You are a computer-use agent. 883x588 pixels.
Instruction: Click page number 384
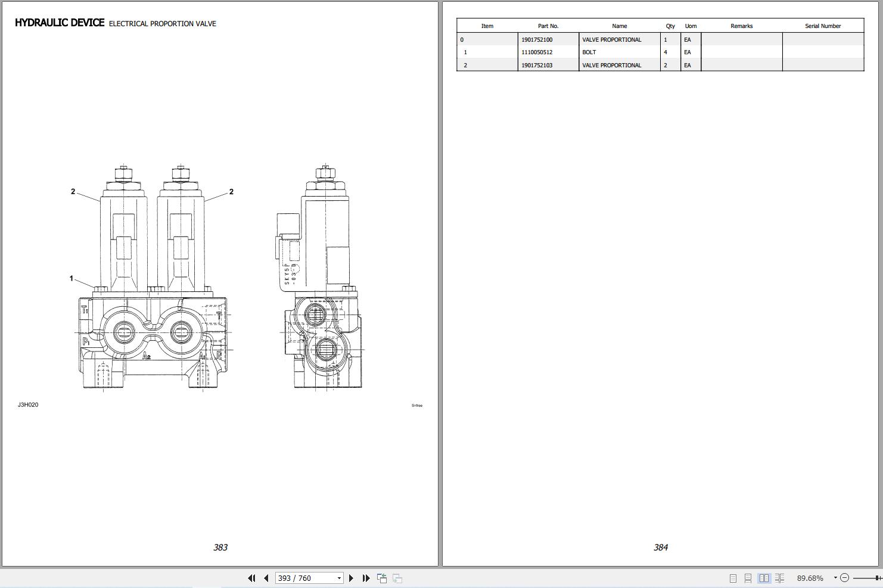pyautogui.click(x=661, y=547)
